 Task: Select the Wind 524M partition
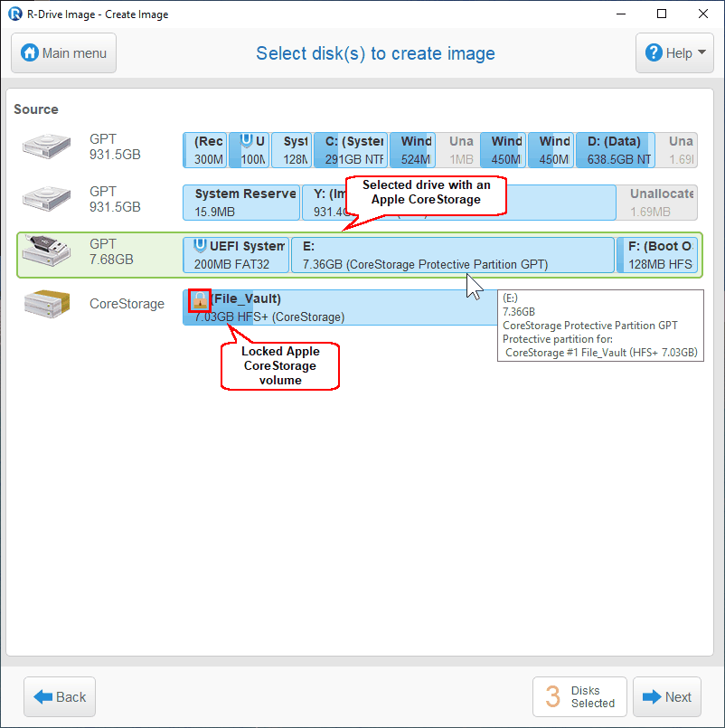pyautogui.click(x=412, y=150)
